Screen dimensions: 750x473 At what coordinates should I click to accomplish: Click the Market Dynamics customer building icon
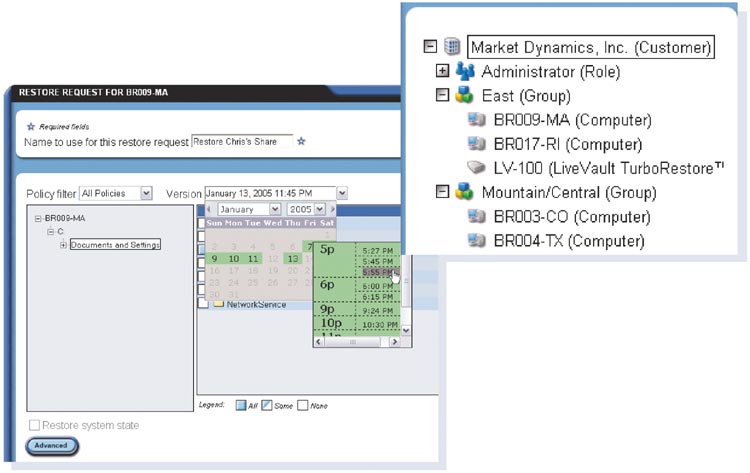[x=453, y=47]
